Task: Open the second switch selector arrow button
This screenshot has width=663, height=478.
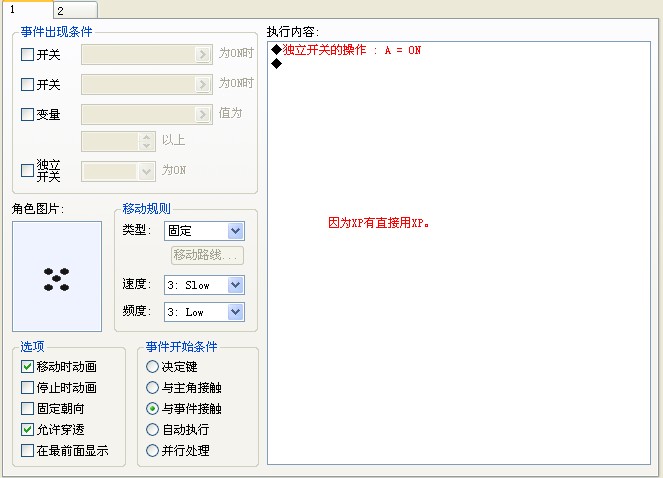Action: 203,85
